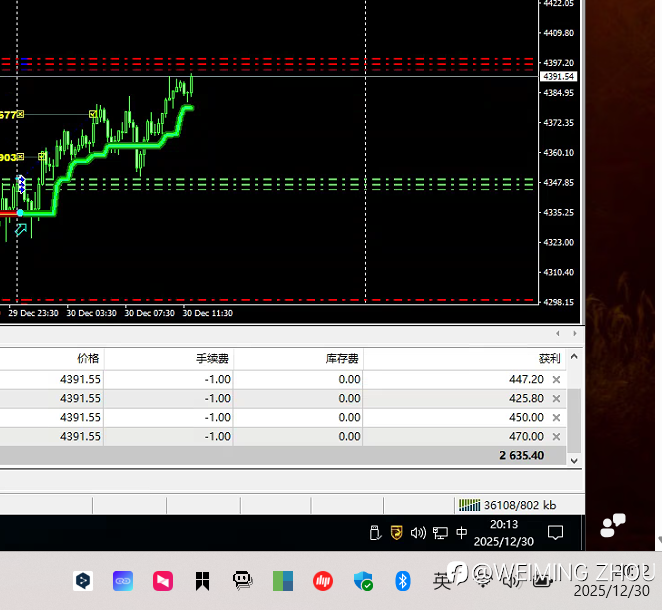Viewport: 662px width, 610px height.
Task: Close the trade with 470.00 profit
Action: click(557, 437)
